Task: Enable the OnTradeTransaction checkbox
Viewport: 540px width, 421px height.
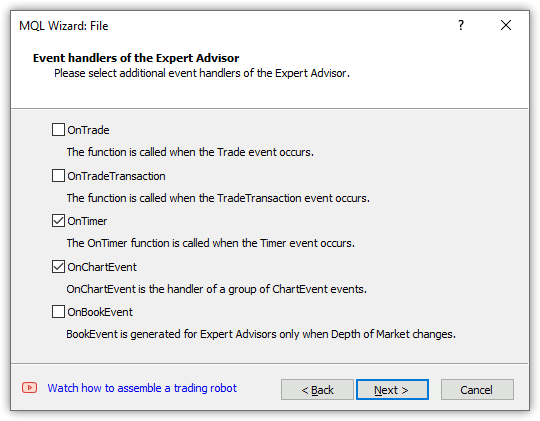Action: point(58,176)
